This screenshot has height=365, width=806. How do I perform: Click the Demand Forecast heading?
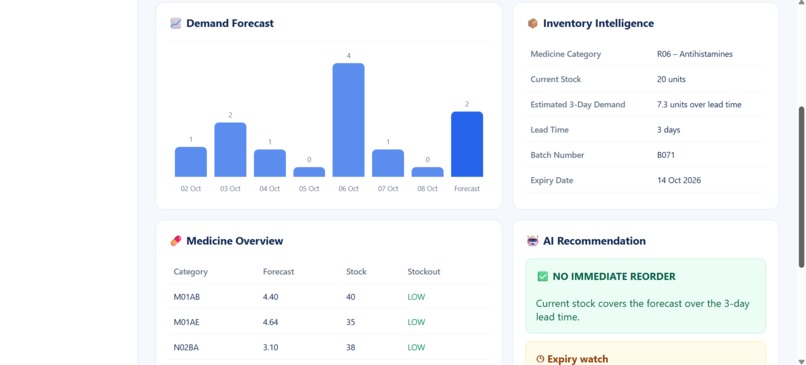pos(230,23)
